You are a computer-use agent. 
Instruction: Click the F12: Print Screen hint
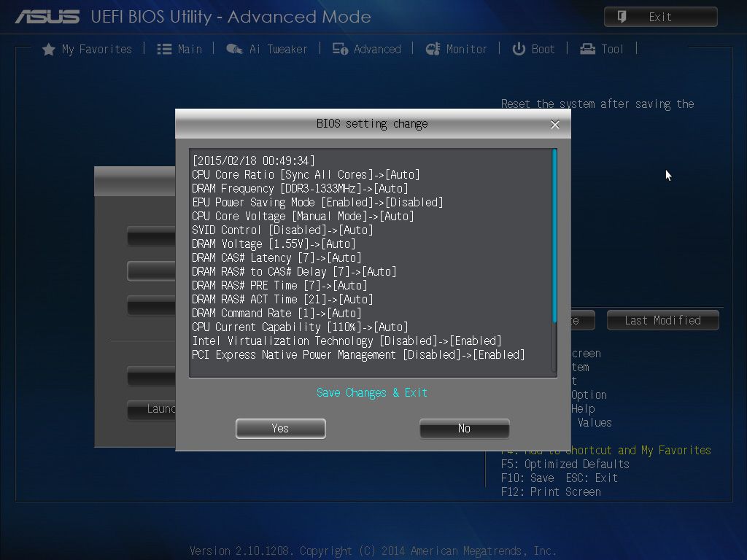point(551,491)
